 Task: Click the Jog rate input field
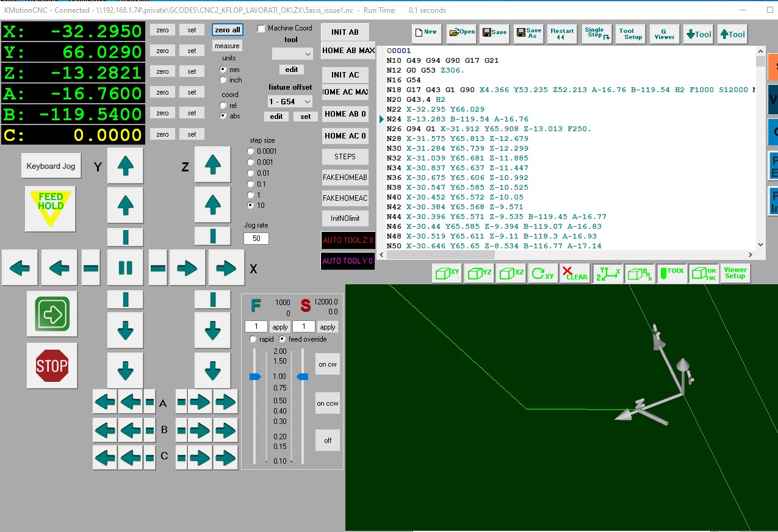[256, 239]
